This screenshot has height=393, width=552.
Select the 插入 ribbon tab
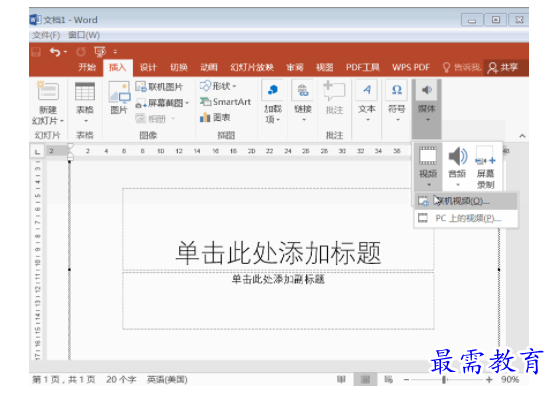pos(118,67)
